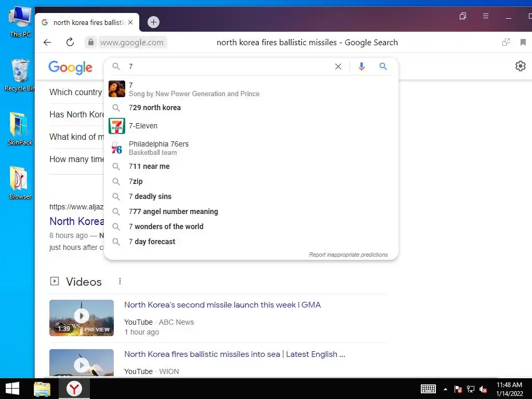The height and width of the screenshot is (399, 532).
Task: Select suggestion 7 Song by New Power Generation
Action: click(251, 89)
